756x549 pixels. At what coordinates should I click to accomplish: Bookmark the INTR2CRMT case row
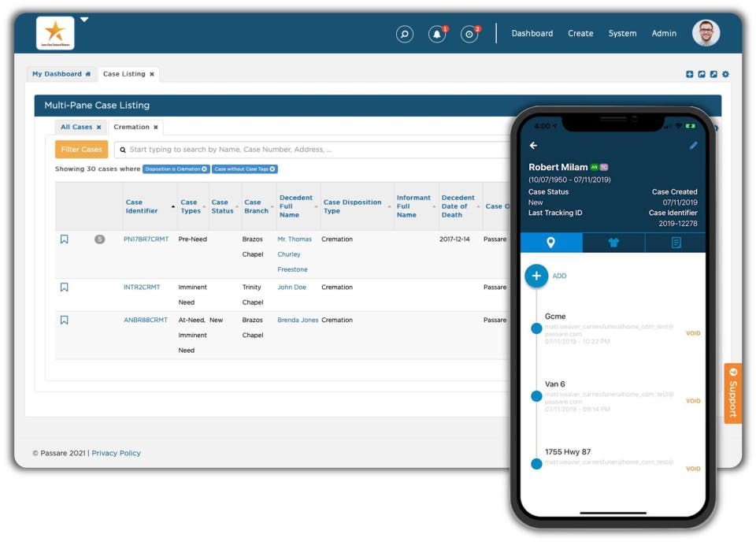point(64,287)
